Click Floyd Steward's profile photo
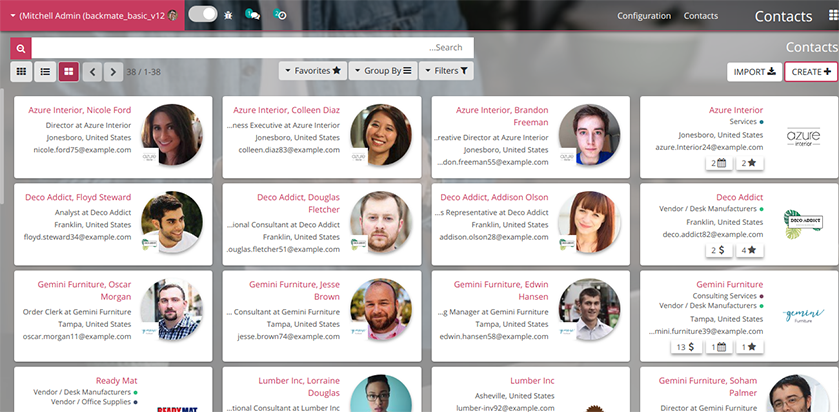839x412 pixels. pyautogui.click(x=172, y=222)
